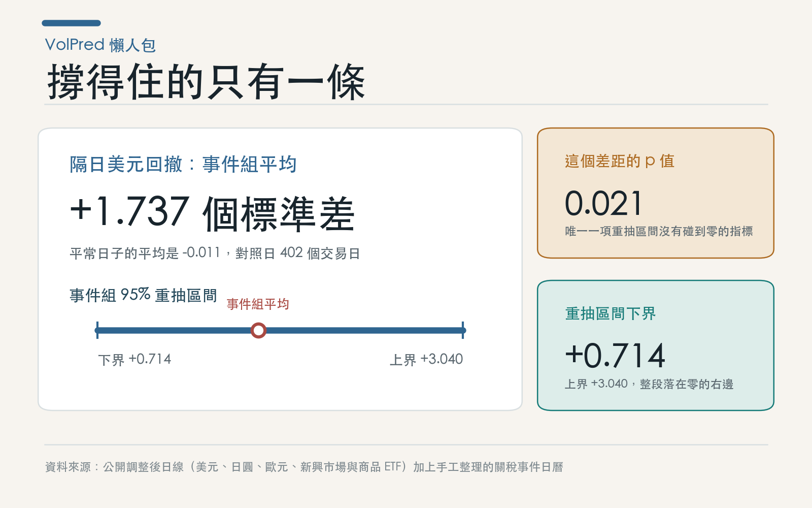Select the line '平常日子的平均是 -0.011，對照日 402 個交易日'
The image size is (812, 508).
[x=215, y=253]
